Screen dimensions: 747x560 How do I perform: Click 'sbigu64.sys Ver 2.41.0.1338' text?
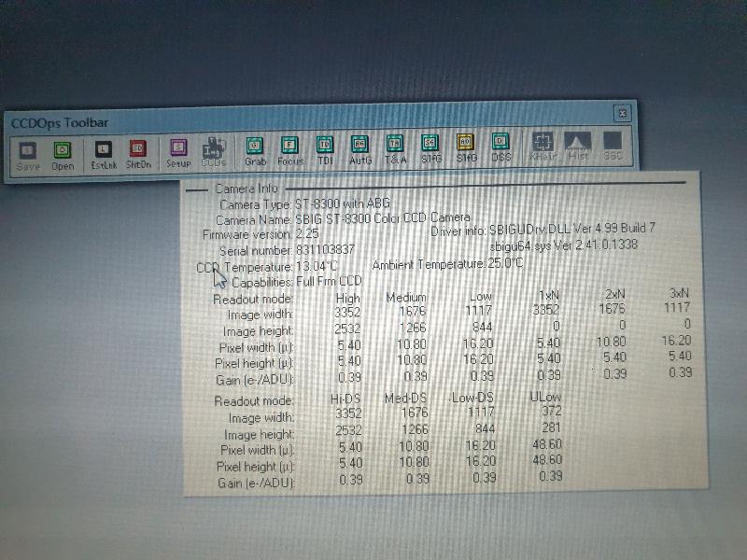tap(564, 245)
